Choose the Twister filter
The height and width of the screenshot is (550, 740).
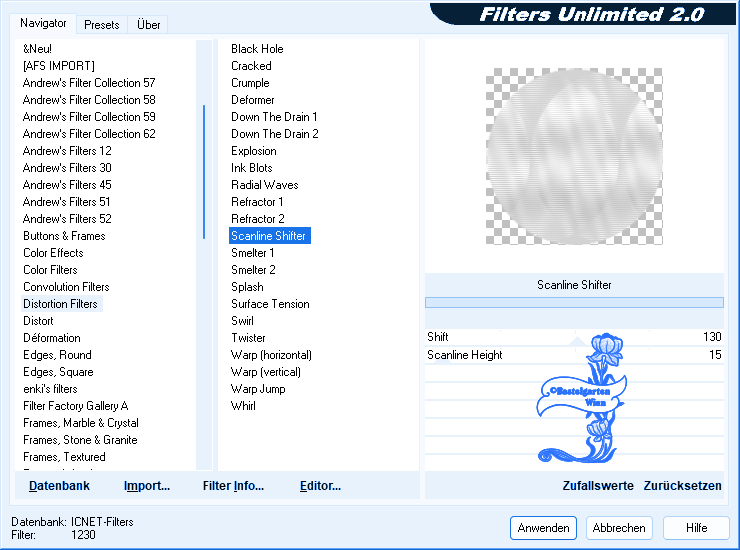click(x=248, y=338)
